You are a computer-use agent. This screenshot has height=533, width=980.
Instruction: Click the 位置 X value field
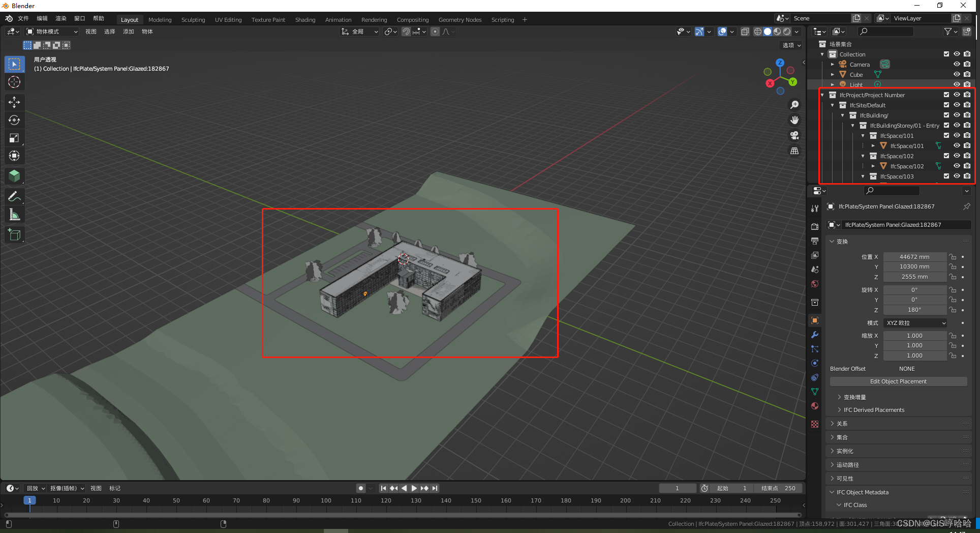(914, 256)
